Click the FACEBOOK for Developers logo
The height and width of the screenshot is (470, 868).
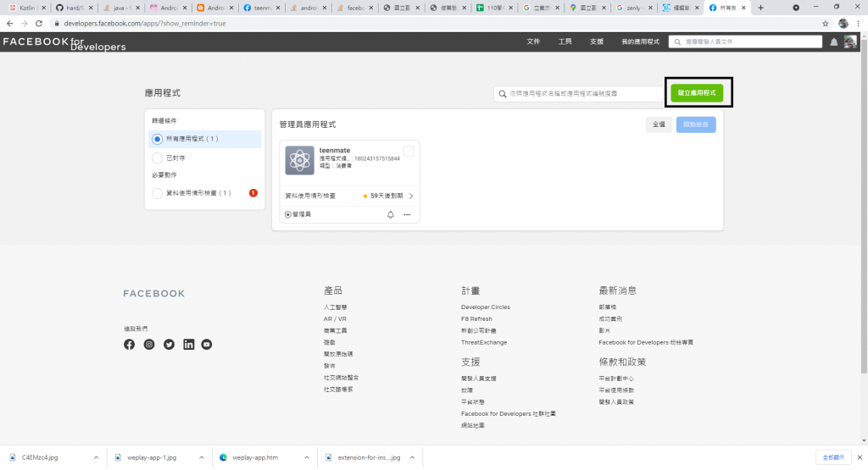[64, 43]
